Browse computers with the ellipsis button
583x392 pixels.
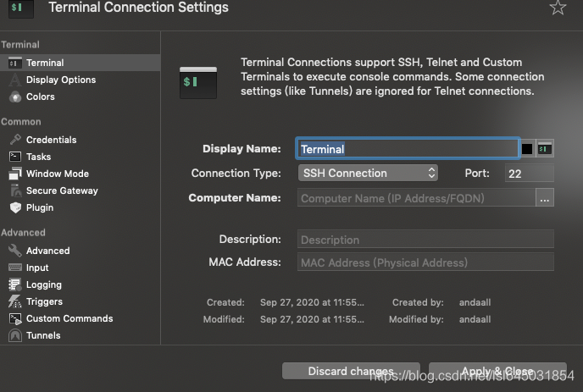point(545,198)
